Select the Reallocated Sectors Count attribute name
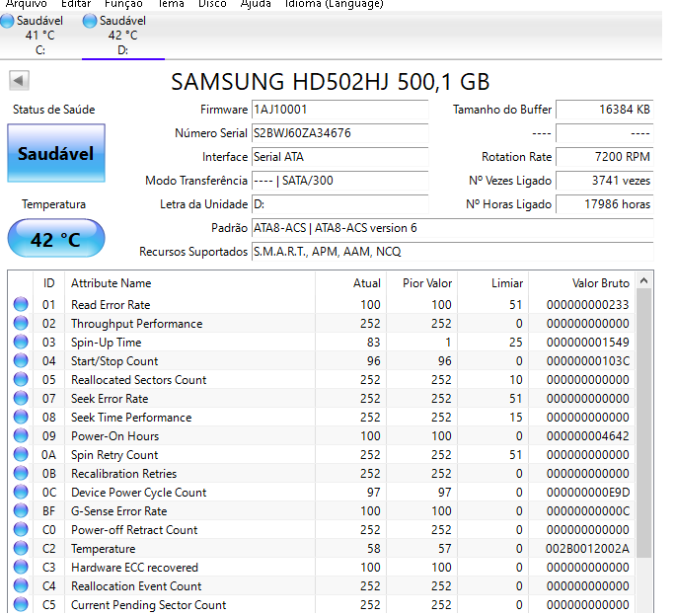 pos(138,380)
